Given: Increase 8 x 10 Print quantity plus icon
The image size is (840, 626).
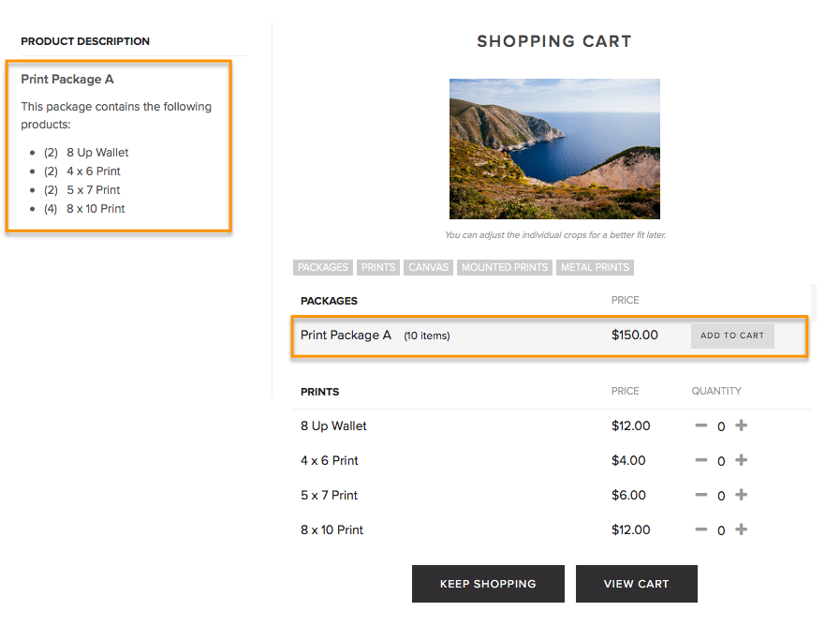Looking at the screenshot, I should [741, 529].
